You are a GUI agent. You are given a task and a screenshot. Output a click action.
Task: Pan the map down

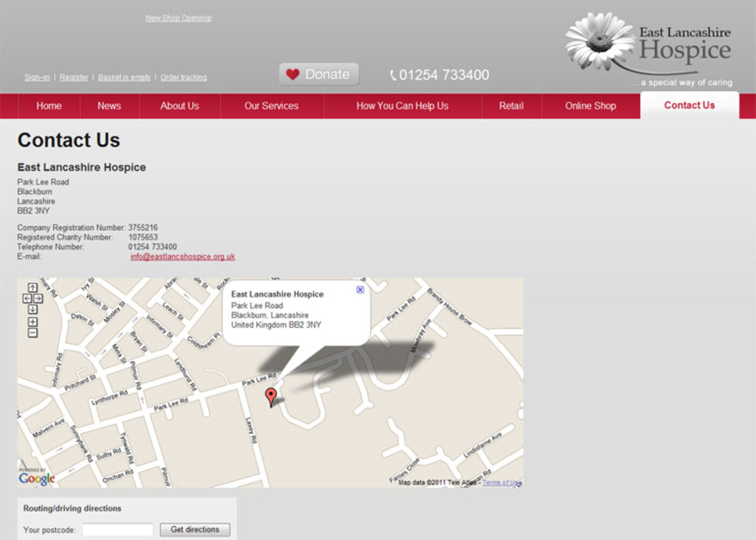point(32,309)
